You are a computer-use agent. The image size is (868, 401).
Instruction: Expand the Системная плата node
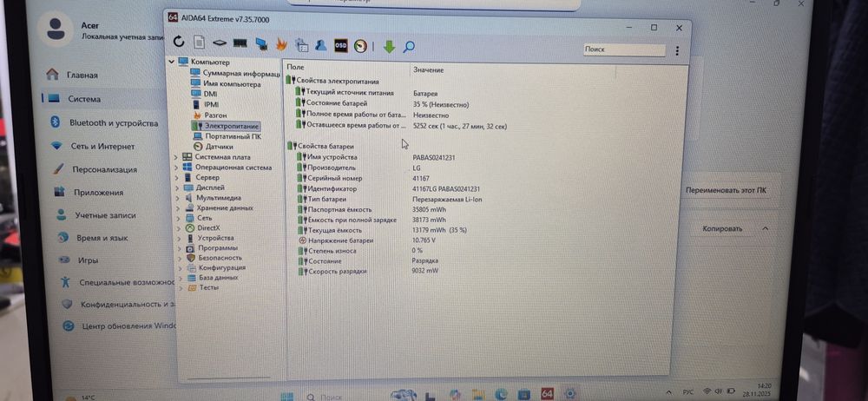tap(176, 157)
